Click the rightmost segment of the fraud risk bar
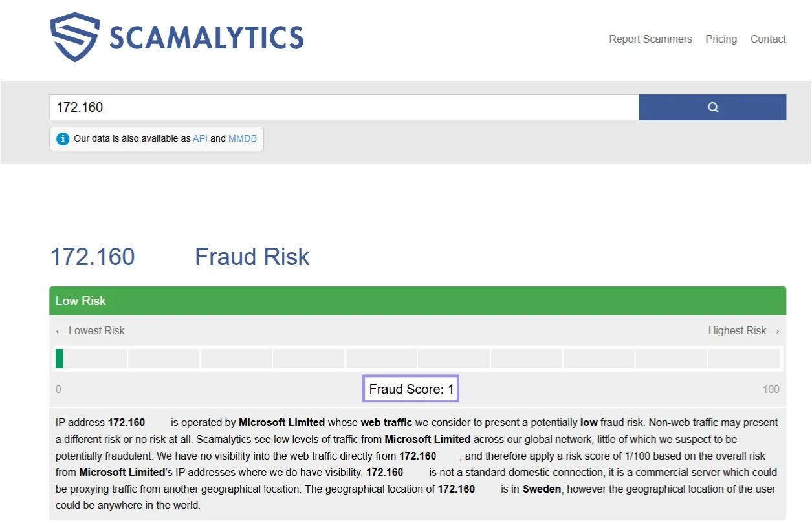The width and height of the screenshot is (812, 523). (744, 358)
